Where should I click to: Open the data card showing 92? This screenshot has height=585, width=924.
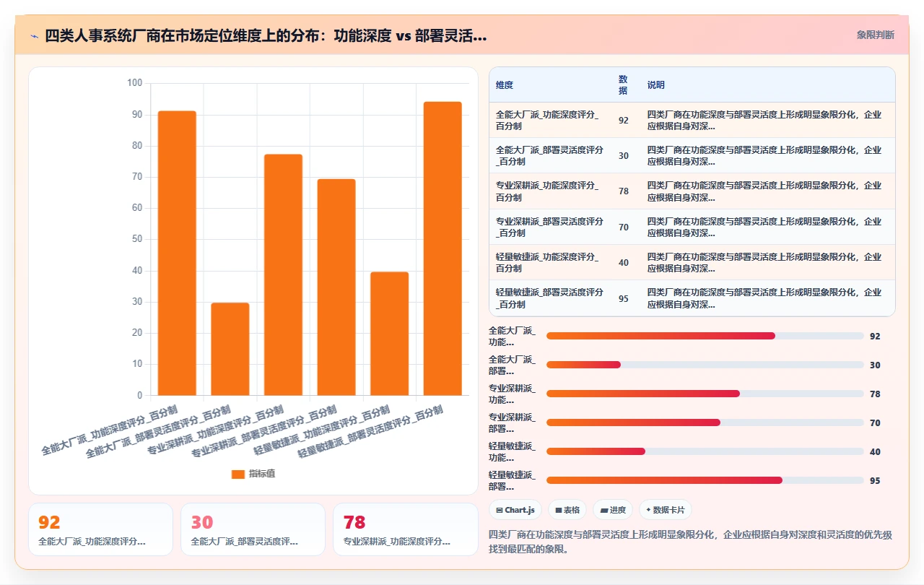coord(100,529)
